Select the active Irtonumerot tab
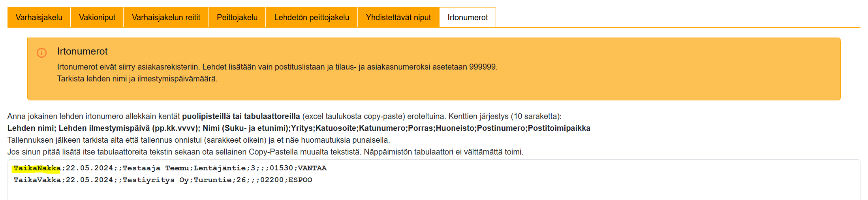868x200 pixels. coord(468,17)
